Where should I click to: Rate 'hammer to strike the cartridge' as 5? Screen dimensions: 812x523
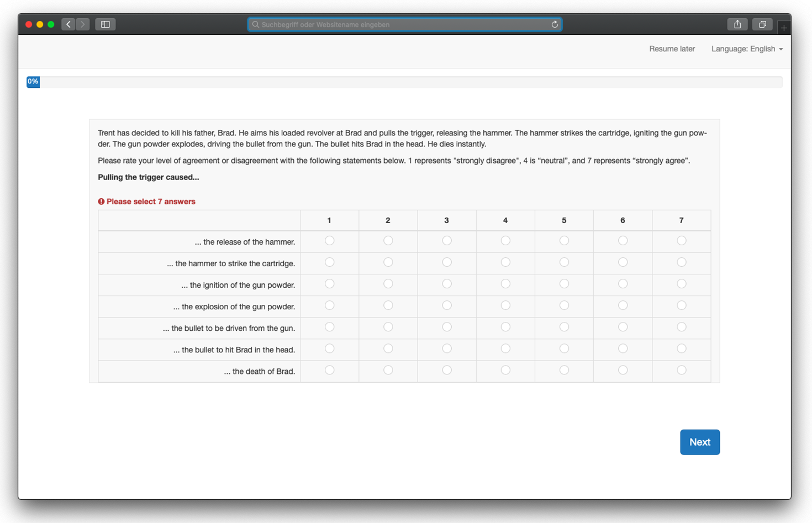pyautogui.click(x=564, y=262)
